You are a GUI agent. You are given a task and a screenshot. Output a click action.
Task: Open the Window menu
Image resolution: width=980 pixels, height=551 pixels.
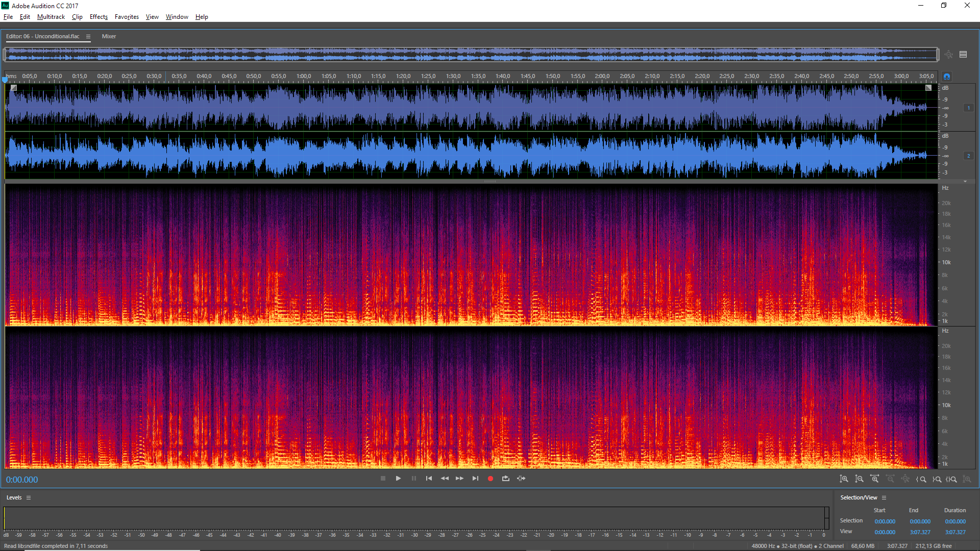[x=177, y=17]
